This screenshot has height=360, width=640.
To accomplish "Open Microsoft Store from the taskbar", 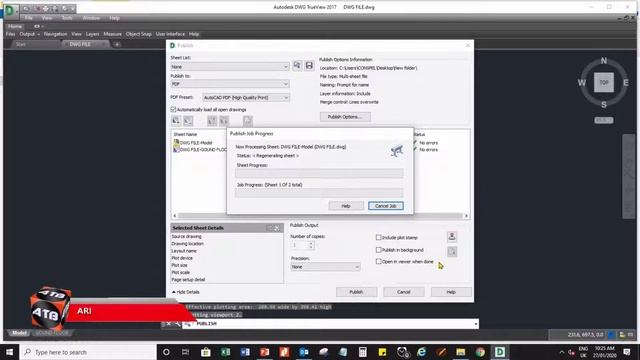I will coord(206,352).
